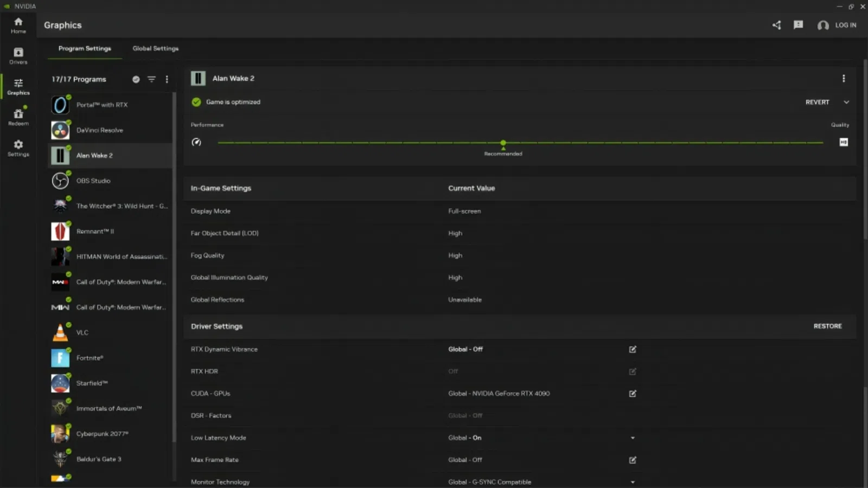Edit the CUDA - GPUs setting
The image size is (868, 488).
tap(633, 394)
